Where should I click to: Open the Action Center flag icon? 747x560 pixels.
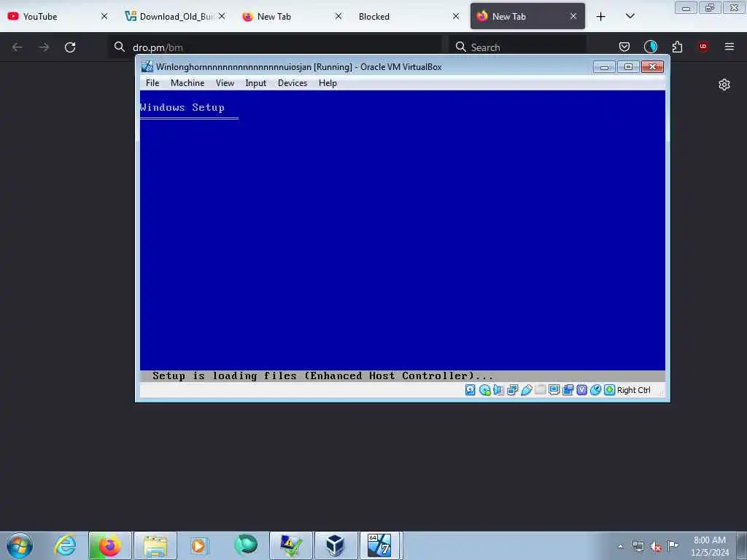click(673, 545)
